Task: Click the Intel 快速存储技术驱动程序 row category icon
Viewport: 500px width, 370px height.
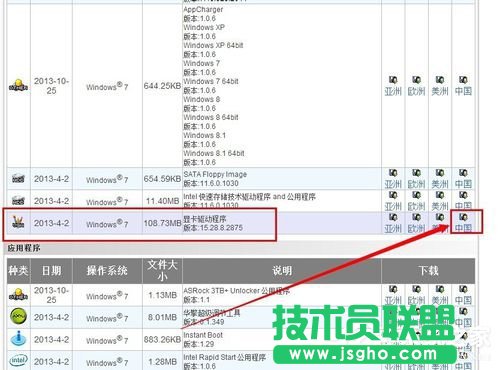Action: pos(18,200)
